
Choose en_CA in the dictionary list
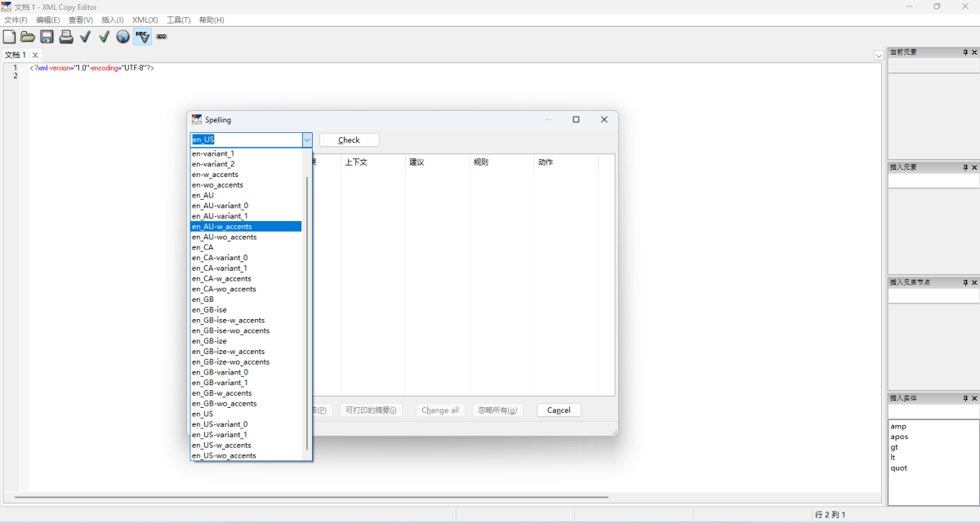(x=203, y=247)
